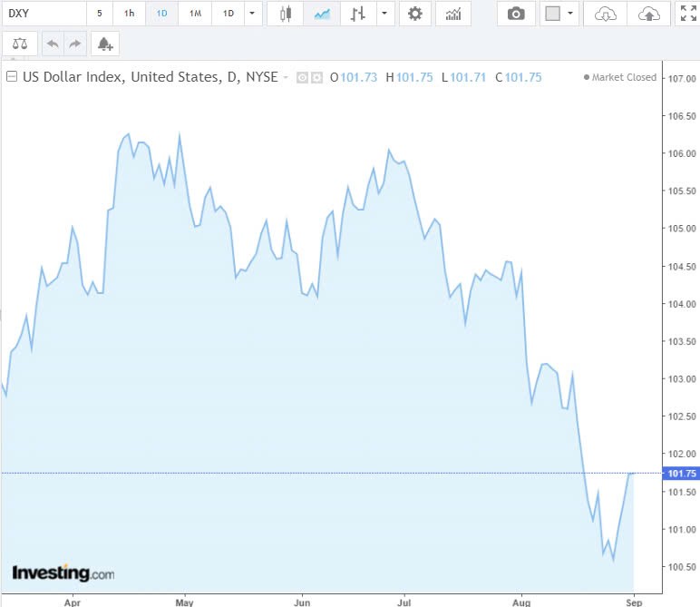Toggle fullscreen chart mode
This screenshot has height=607, width=700.
(x=688, y=14)
